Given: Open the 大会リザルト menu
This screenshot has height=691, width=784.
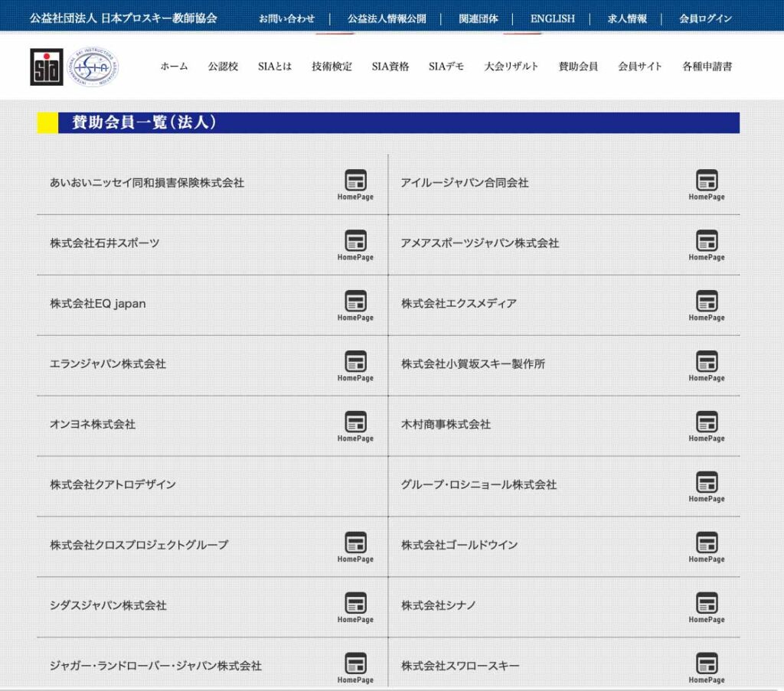Looking at the screenshot, I should click(511, 67).
